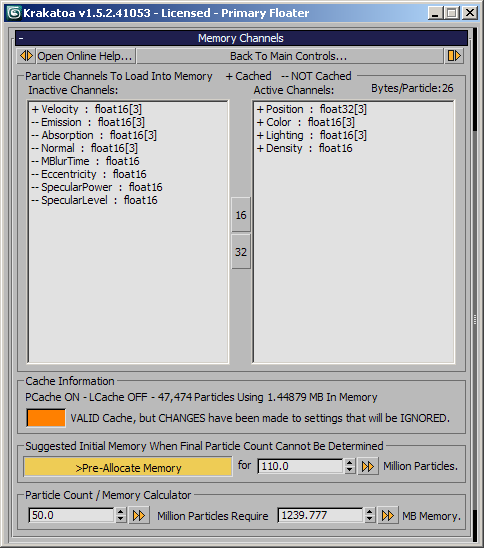The width and height of the screenshot is (484, 548).
Task: Go Back To Main Controls
Action: 289,56
